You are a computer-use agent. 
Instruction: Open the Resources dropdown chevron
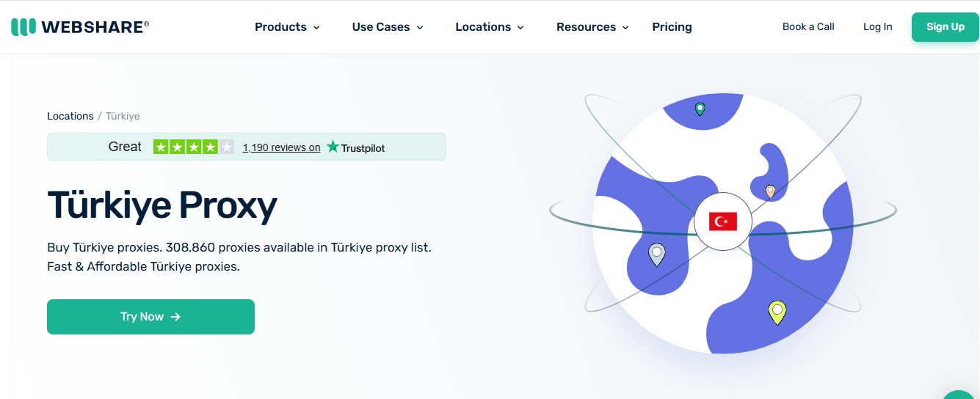point(625,28)
